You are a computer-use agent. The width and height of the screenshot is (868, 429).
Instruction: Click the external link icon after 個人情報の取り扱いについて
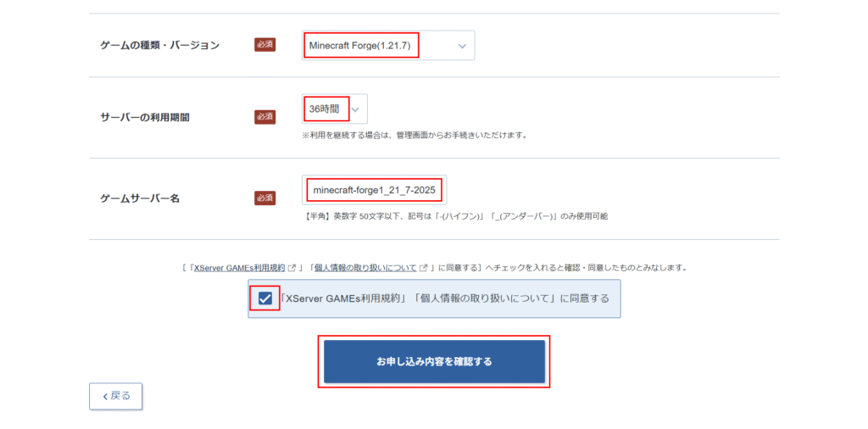click(x=424, y=268)
